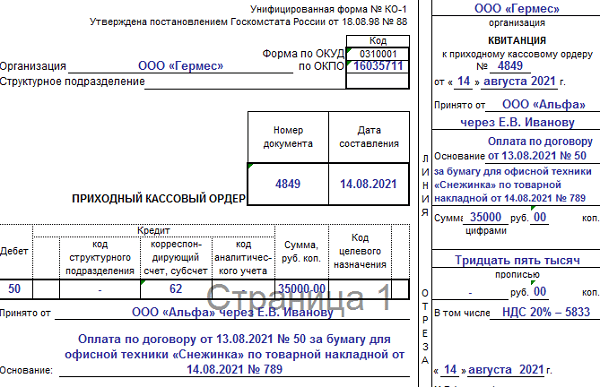This screenshot has width=600, height=387.
Task: Click Принято от label in квитанция
Action: click(x=459, y=105)
